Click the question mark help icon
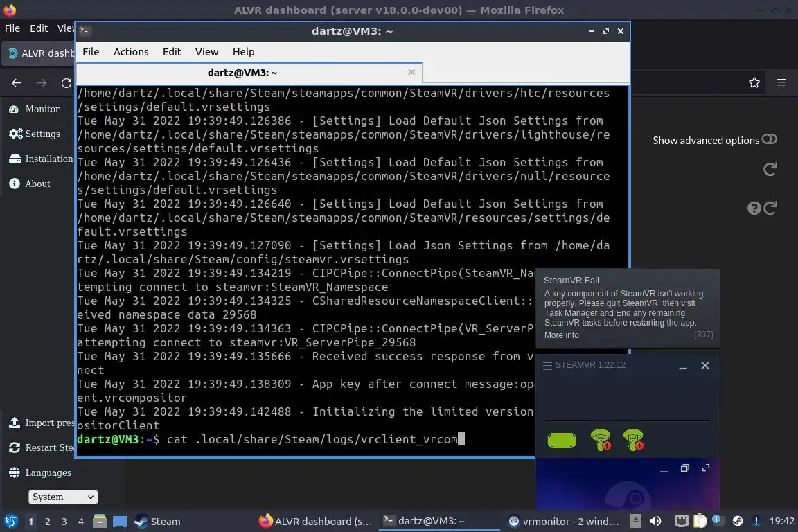This screenshot has height=532, width=798. (x=754, y=208)
